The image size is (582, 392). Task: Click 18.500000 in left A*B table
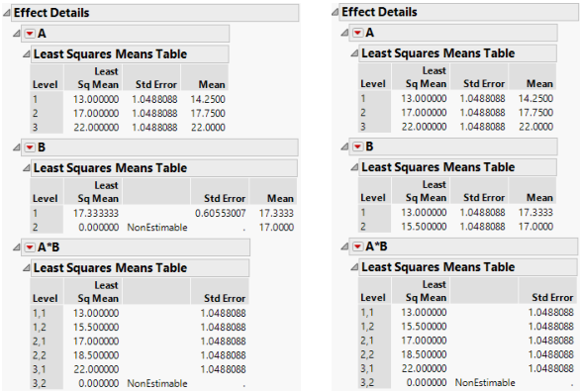(x=96, y=355)
